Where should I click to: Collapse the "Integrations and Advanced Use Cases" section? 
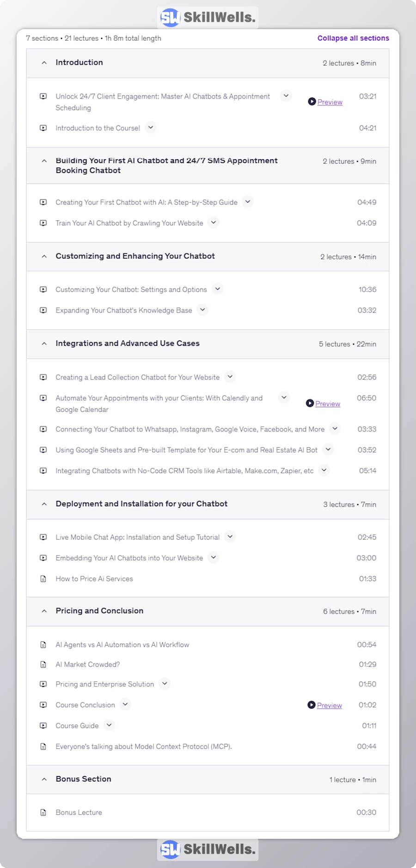point(44,344)
